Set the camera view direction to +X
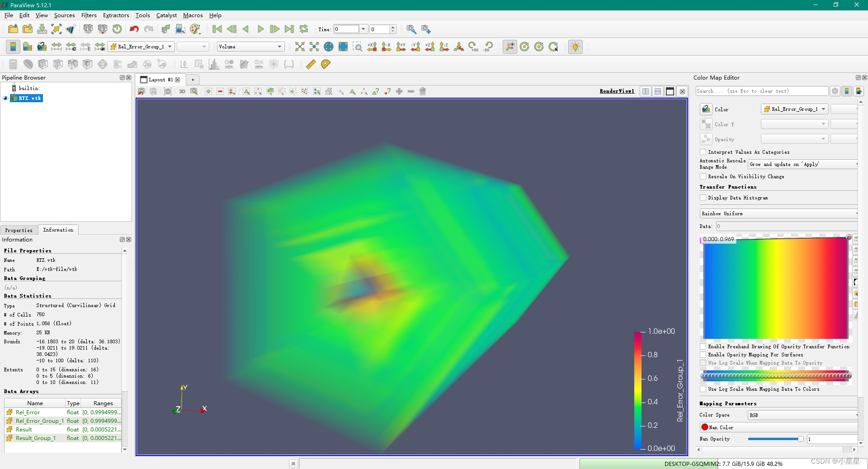Screen dimensions: 868x469 [x=372, y=47]
